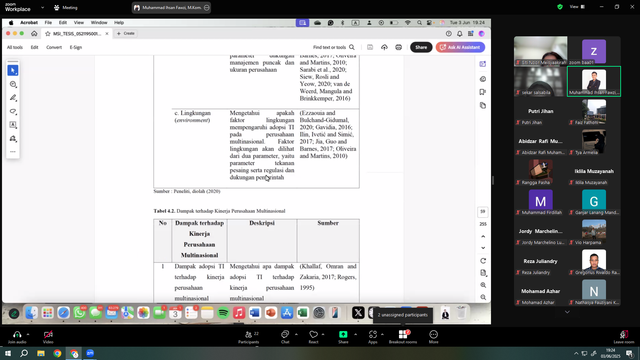The width and height of the screenshot is (640, 360).
Task: Click the Create new tab button
Action: coord(126,33)
